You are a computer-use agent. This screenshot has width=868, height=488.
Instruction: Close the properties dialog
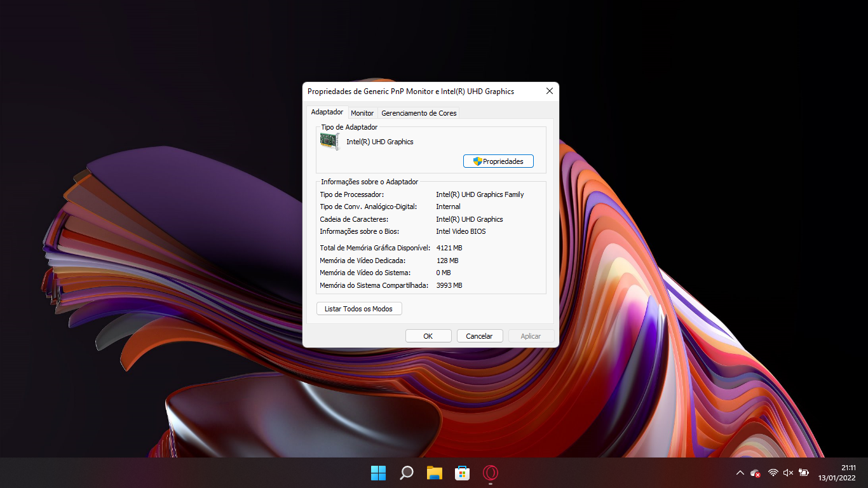coord(550,91)
